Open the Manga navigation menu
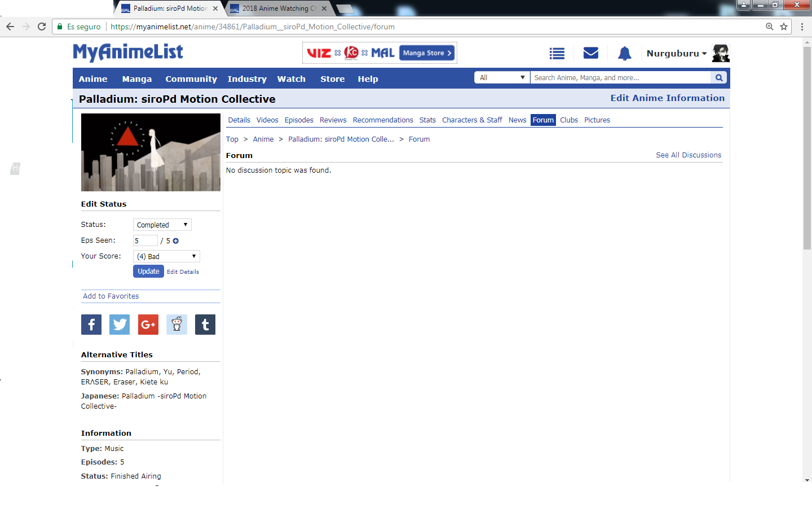 click(137, 79)
